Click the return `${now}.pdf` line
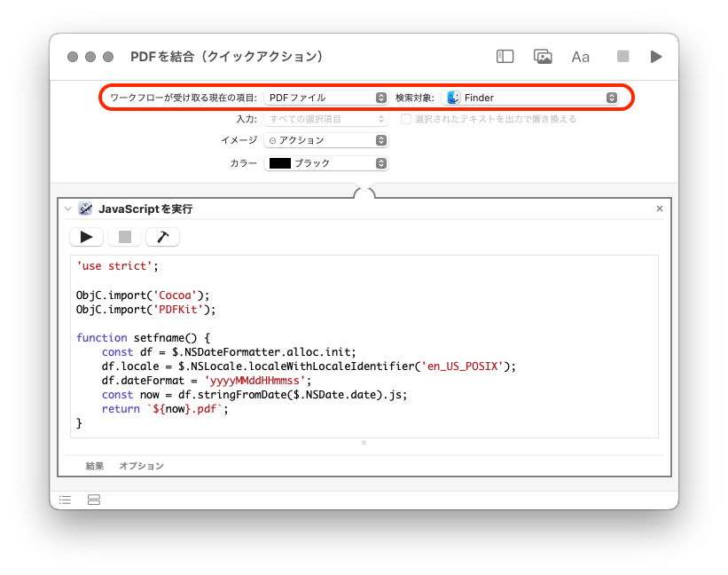This screenshot has width=728, height=575. pyautogui.click(x=165, y=409)
